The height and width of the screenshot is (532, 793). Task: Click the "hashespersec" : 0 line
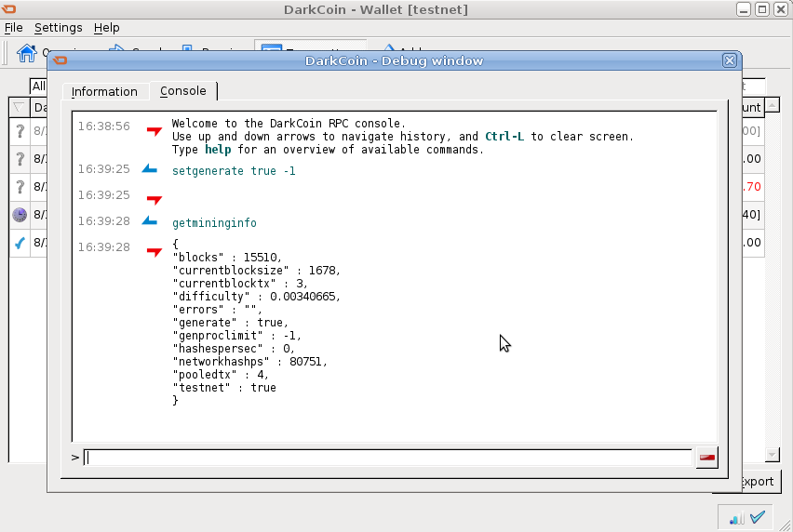click(x=234, y=349)
